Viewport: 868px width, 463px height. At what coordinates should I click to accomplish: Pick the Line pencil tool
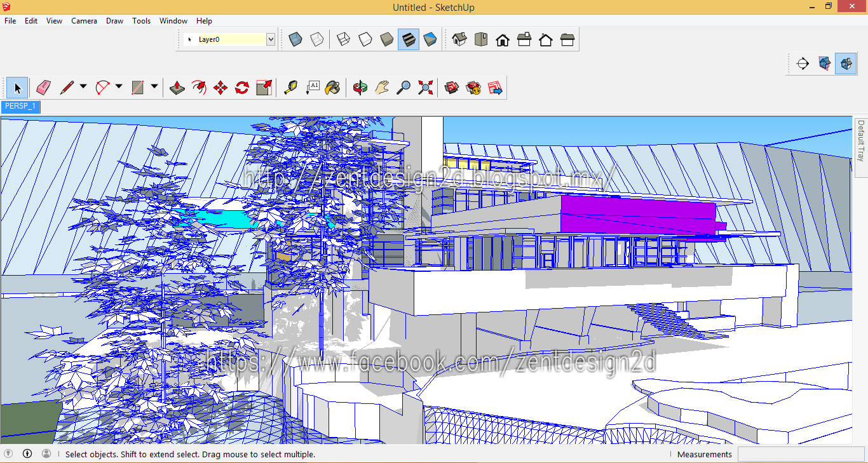(x=66, y=88)
